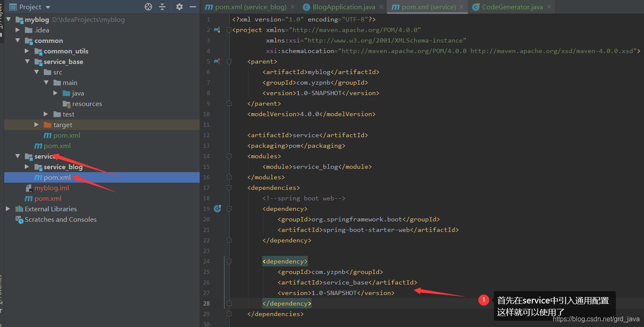Click the dependency gutter icon on line 19
The image size is (644, 327).
217,209
